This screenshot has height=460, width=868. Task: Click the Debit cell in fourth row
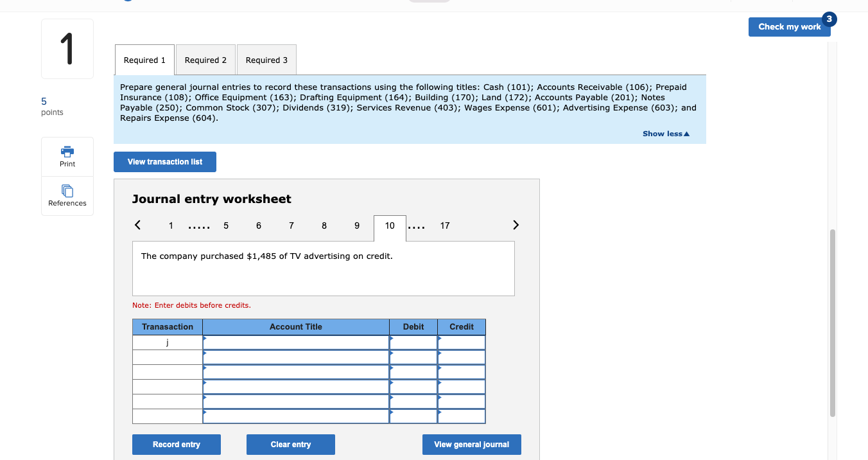click(x=413, y=387)
